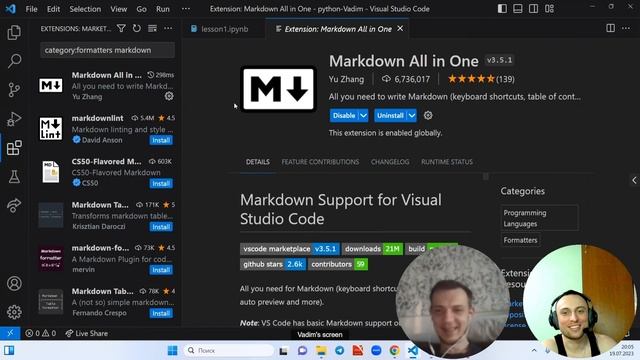The height and width of the screenshot is (360, 640).
Task: Install Markdown Table by Fernando Crespo
Action: click(161, 313)
